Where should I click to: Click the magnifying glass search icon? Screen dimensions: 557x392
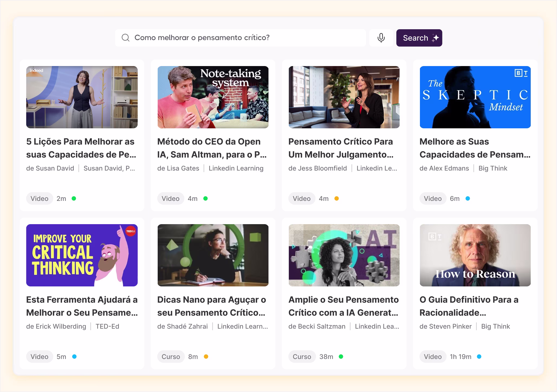[x=125, y=38]
